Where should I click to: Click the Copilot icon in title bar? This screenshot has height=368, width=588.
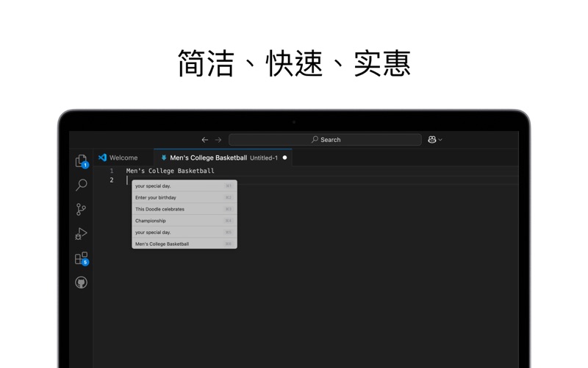432,140
